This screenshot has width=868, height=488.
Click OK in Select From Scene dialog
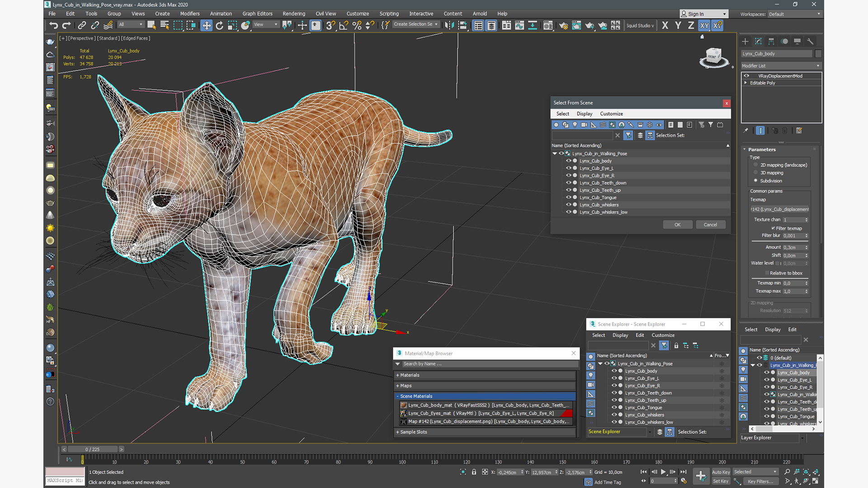pos(677,225)
